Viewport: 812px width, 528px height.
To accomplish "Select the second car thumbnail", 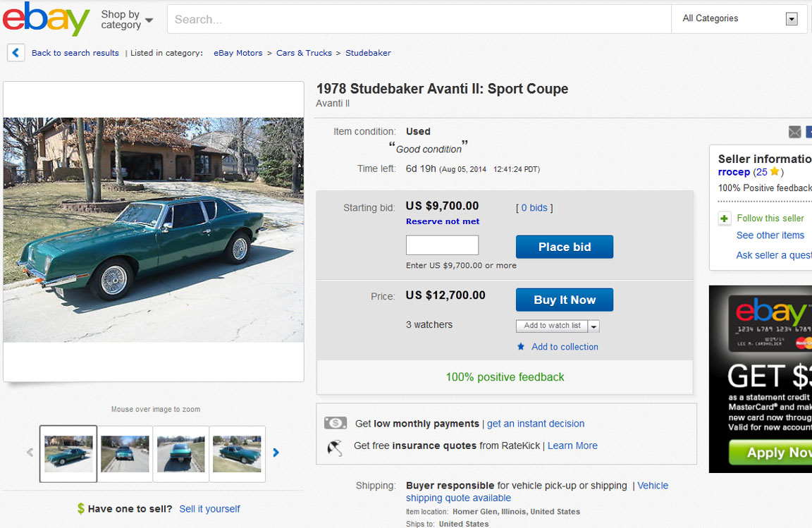I will tap(125, 453).
